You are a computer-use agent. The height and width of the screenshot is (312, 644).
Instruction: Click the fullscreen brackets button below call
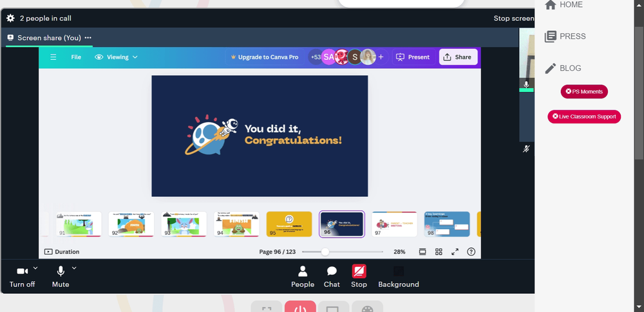point(267,307)
